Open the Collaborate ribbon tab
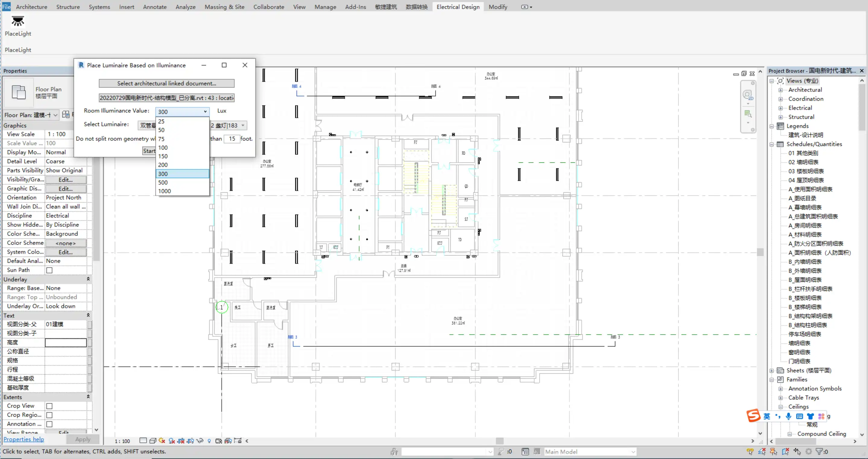Screen dimensions: 868x459 [269, 7]
